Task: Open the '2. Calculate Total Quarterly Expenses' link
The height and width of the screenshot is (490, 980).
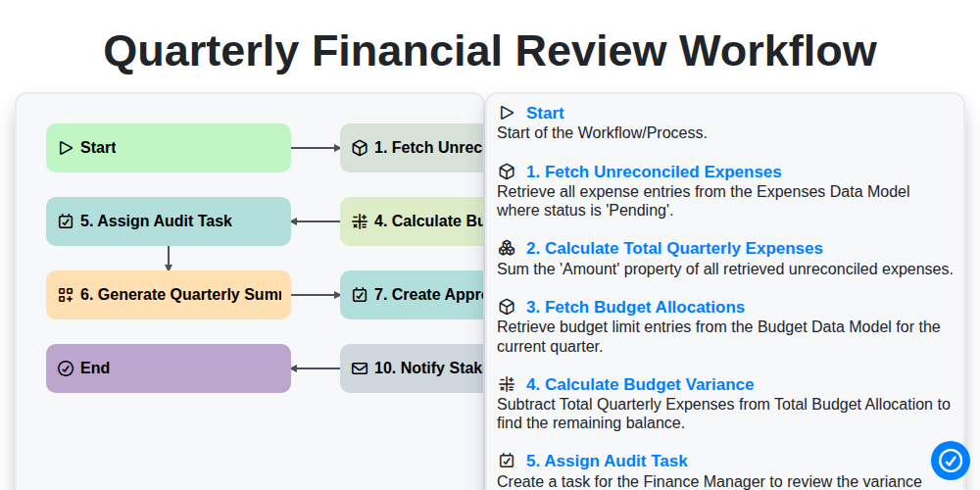Action: pos(674,248)
